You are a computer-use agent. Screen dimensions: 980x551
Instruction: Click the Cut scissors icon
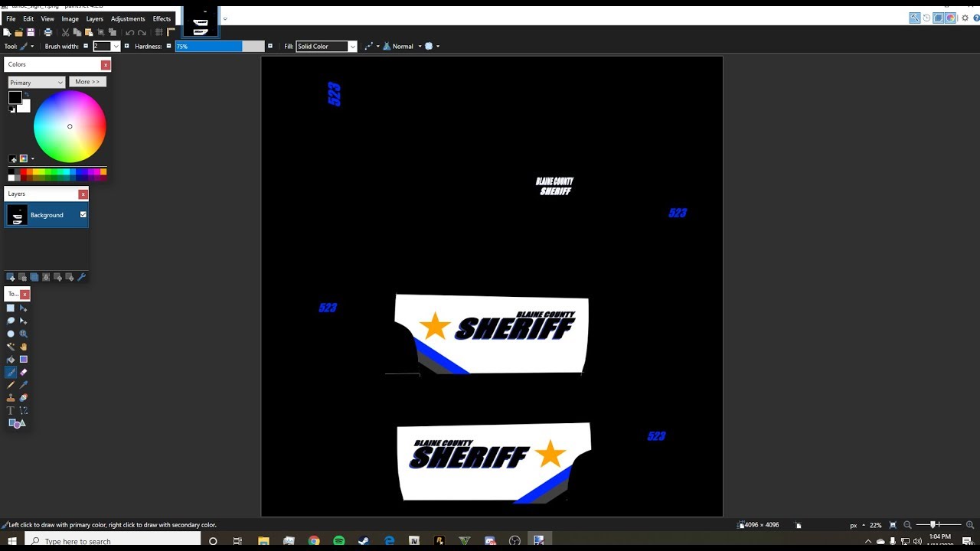click(66, 32)
